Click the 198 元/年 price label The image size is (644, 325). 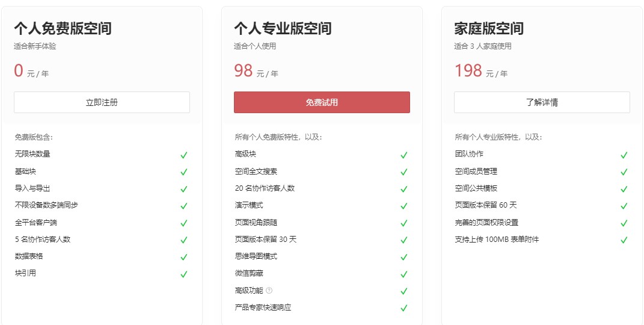pyautogui.click(x=481, y=70)
